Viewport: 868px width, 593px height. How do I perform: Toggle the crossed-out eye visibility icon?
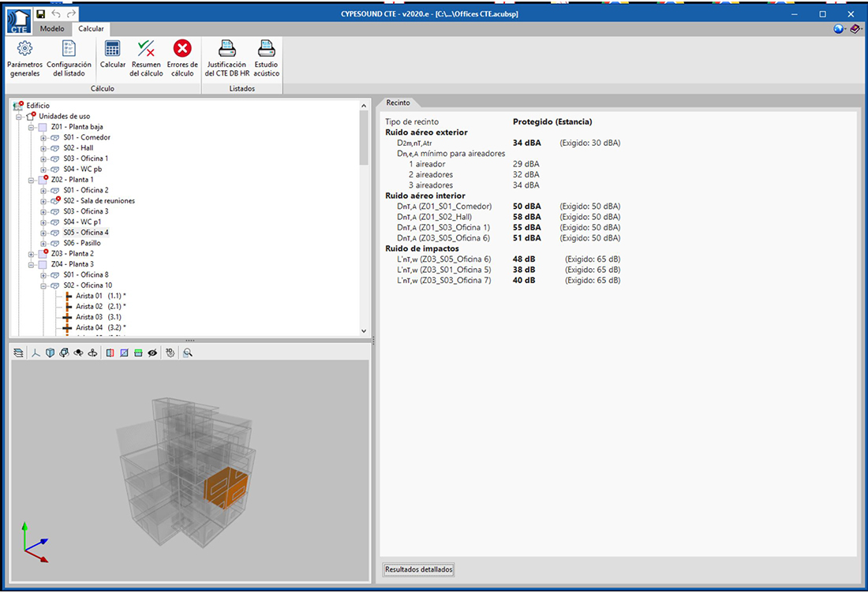pos(152,353)
